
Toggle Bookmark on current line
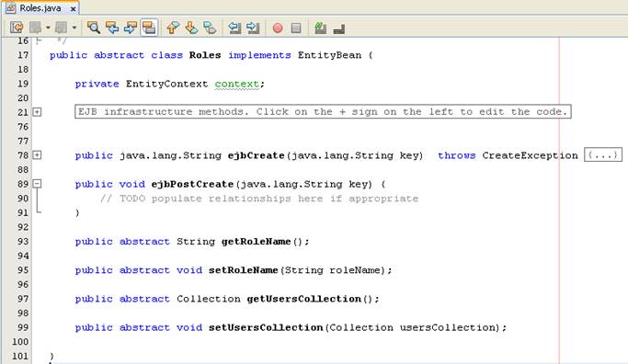[210, 28]
